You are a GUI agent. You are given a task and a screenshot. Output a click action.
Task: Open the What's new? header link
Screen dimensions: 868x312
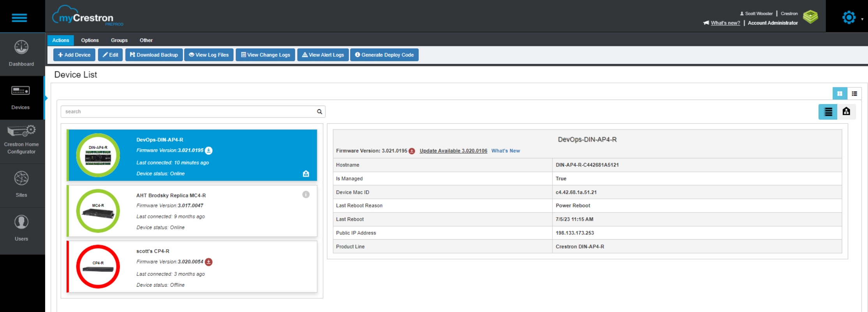coord(725,23)
